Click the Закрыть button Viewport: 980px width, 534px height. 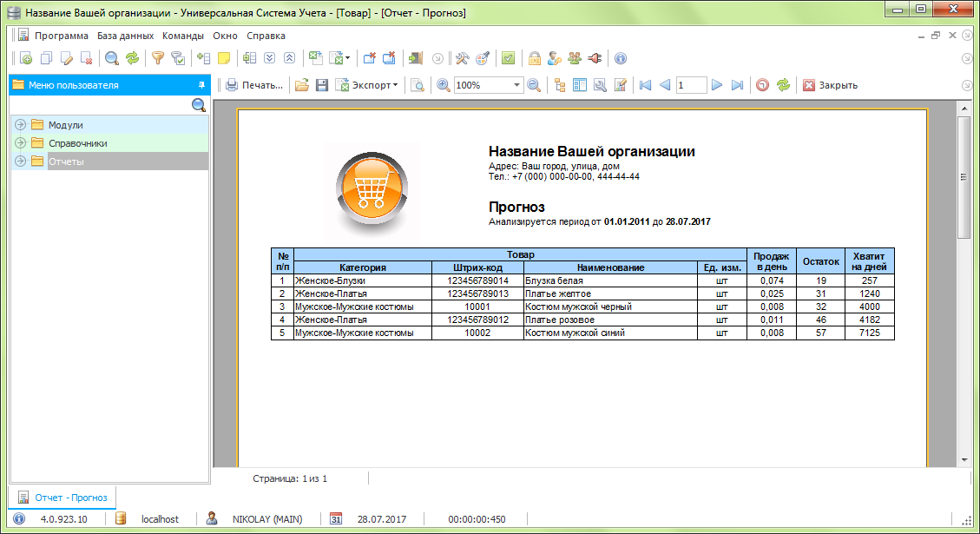coord(830,85)
